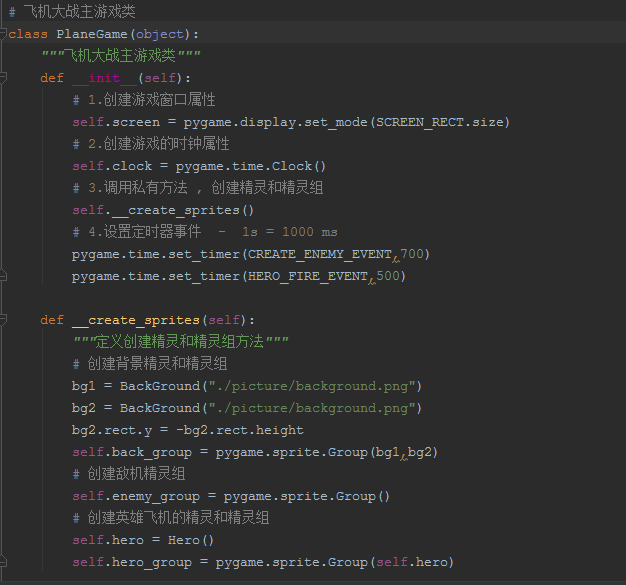
Task: Click the timer value '700'
Action: (x=412, y=254)
